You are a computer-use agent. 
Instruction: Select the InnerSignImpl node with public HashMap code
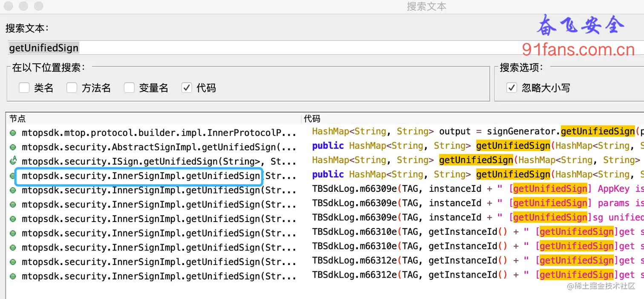159,176
